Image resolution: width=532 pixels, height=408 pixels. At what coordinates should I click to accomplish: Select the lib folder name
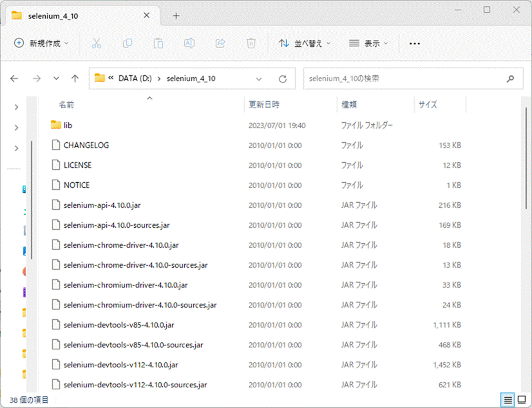(x=68, y=125)
